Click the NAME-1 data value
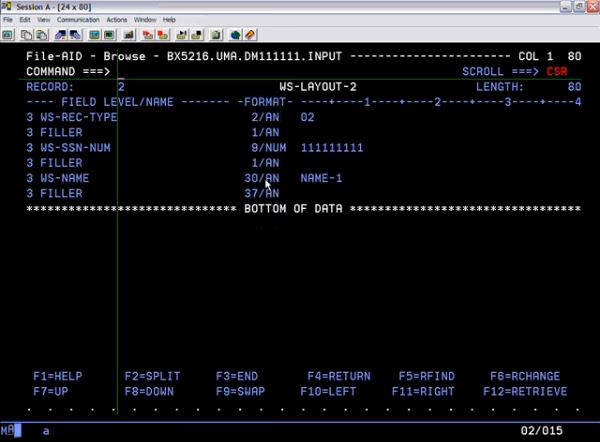Viewport: 600px width, 442px height. coord(321,178)
